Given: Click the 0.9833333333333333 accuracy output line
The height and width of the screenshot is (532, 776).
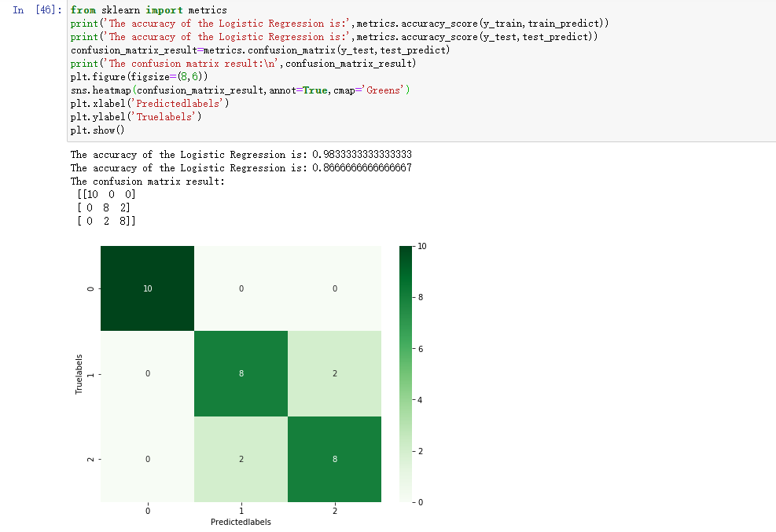Looking at the screenshot, I should click(241, 155).
